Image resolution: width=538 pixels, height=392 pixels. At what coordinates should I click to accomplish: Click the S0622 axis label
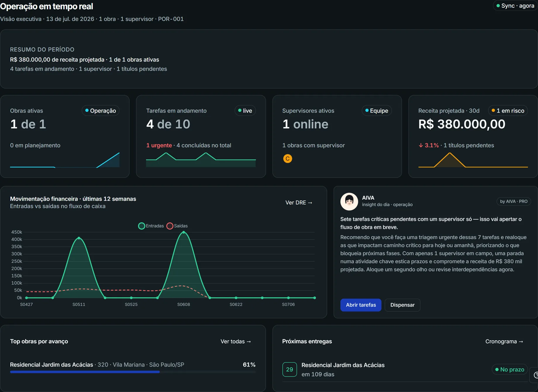236,304
